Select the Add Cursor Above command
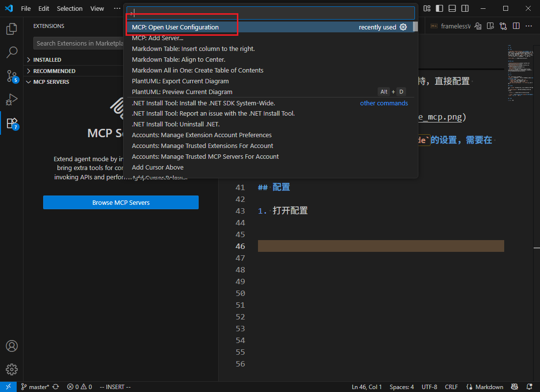The image size is (540, 392). point(270,167)
